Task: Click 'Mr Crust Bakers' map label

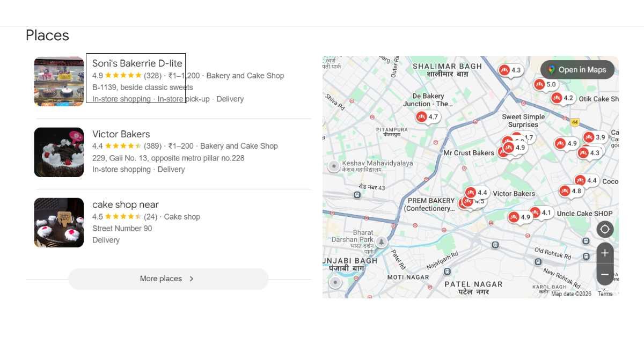Action: [469, 153]
